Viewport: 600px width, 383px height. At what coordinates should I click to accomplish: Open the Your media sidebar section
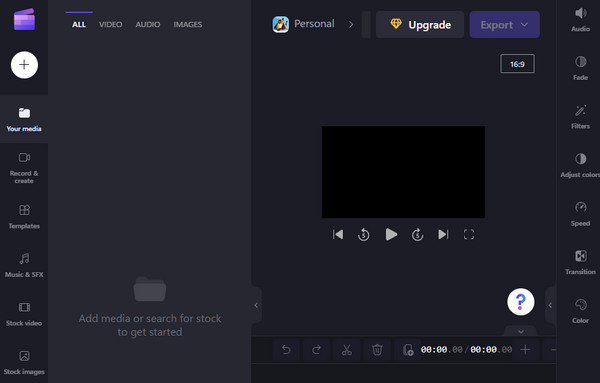[x=24, y=119]
